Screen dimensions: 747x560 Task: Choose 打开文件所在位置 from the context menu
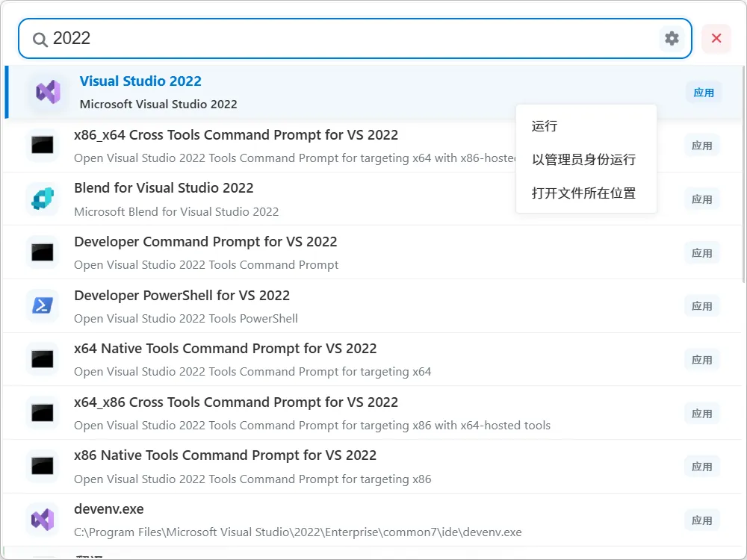[x=586, y=193]
